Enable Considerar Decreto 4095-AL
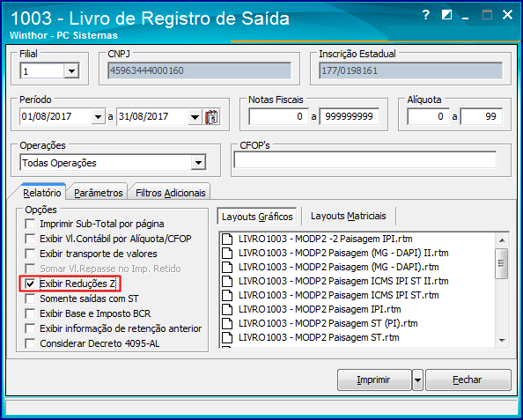 click(30, 343)
